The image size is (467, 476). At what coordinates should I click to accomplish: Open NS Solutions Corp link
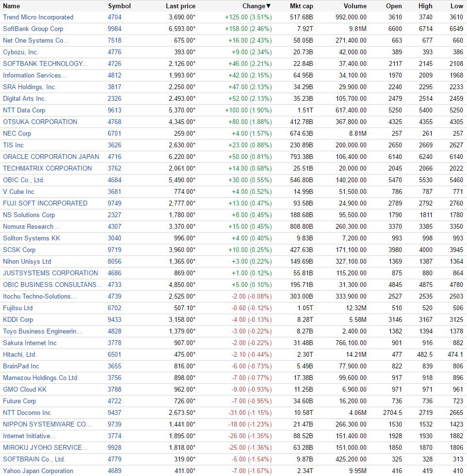click(x=29, y=215)
